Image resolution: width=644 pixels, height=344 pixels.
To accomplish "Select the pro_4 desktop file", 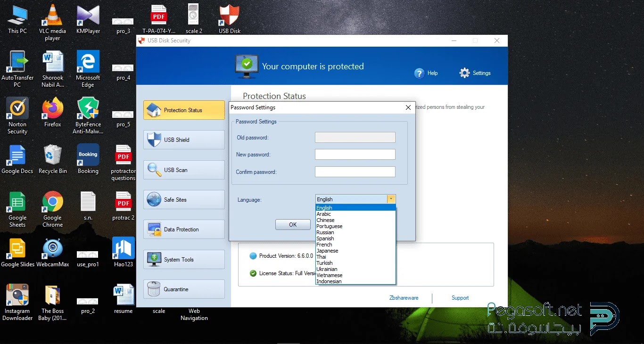I will tap(123, 73).
